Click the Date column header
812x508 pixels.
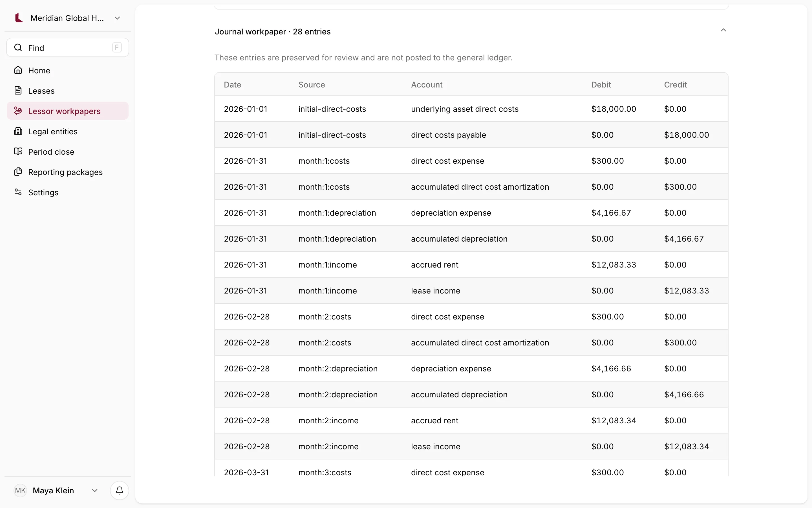pyautogui.click(x=232, y=85)
